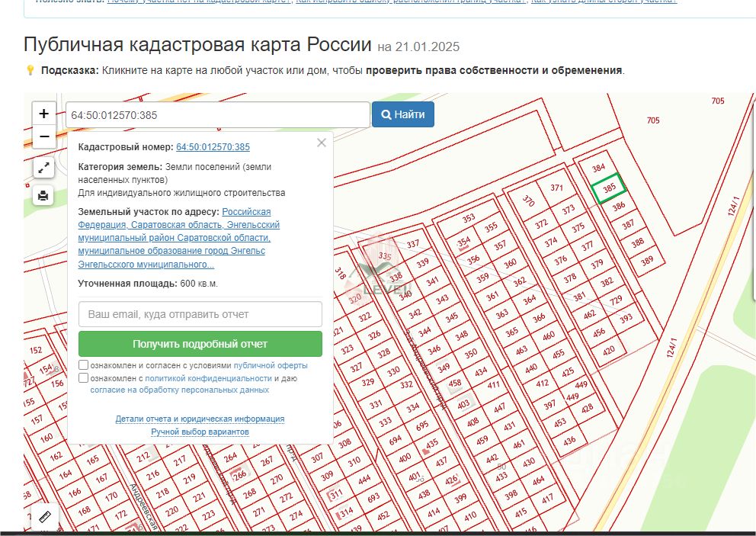The width and height of the screenshot is (756, 536).
Task: Check the privacy policy consent checkbox
Action: coord(83,377)
